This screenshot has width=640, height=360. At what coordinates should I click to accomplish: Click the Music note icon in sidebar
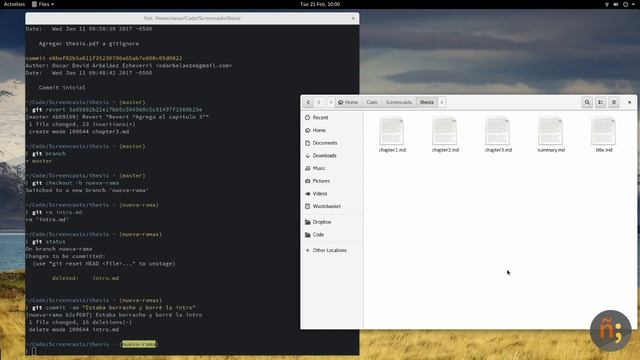coord(307,168)
